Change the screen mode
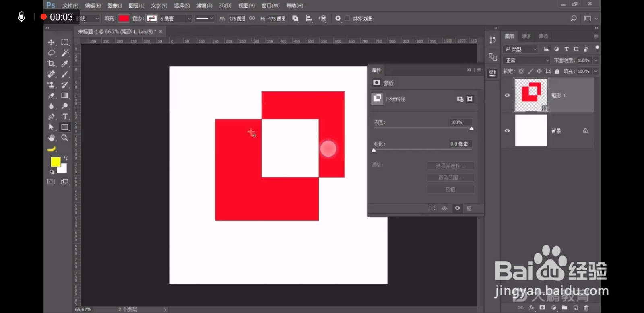Screen dimensions: 644x313 [64, 182]
